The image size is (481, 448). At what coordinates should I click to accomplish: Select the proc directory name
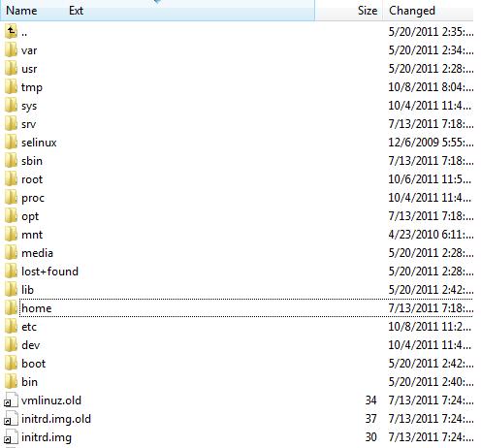click(33, 198)
